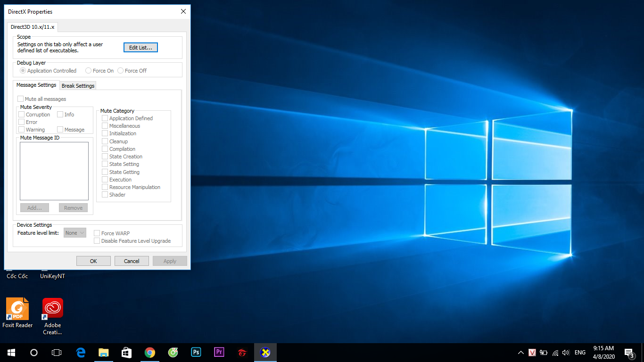Open Adobe Photoshop from the taskbar
Screen dimensions: 644x362
[x=196, y=352]
